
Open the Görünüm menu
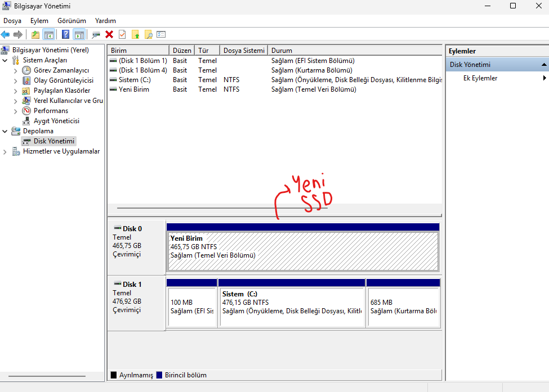[x=72, y=21]
